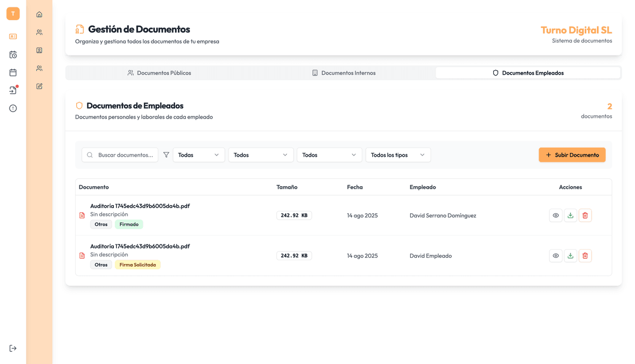
Task: Click the Tamaño column header
Action: click(x=287, y=187)
